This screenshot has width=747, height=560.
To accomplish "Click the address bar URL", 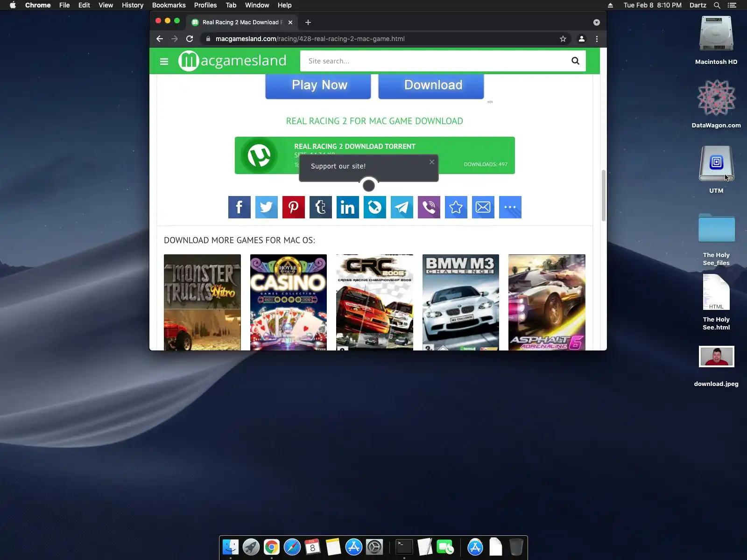I will (x=310, y=39).
